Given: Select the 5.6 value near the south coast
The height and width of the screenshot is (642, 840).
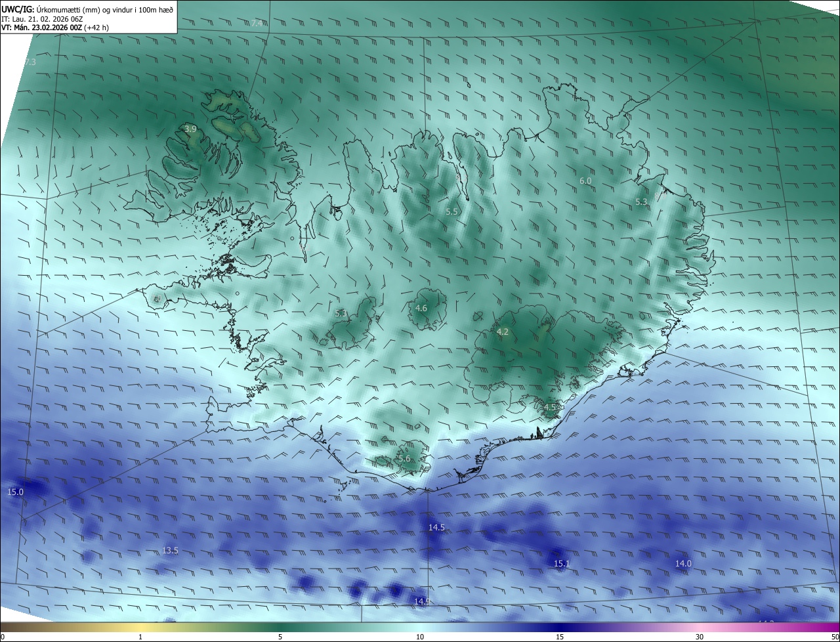Looking at the screenshot, I should click(404, 459).
